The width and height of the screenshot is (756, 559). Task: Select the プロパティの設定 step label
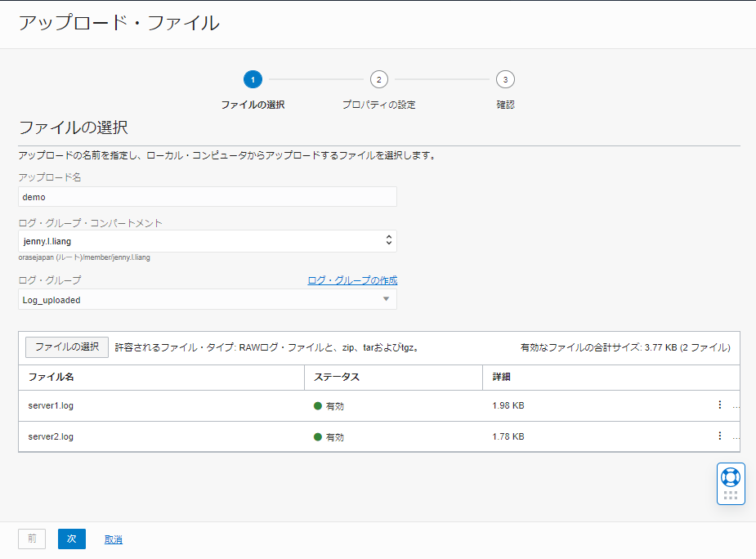click(x=378, y=104)
